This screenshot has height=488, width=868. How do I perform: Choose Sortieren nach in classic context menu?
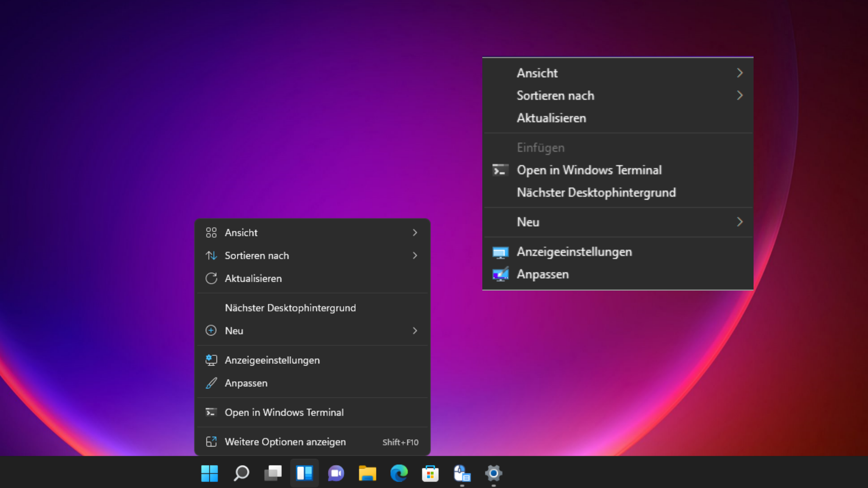[x=618, y=95]
